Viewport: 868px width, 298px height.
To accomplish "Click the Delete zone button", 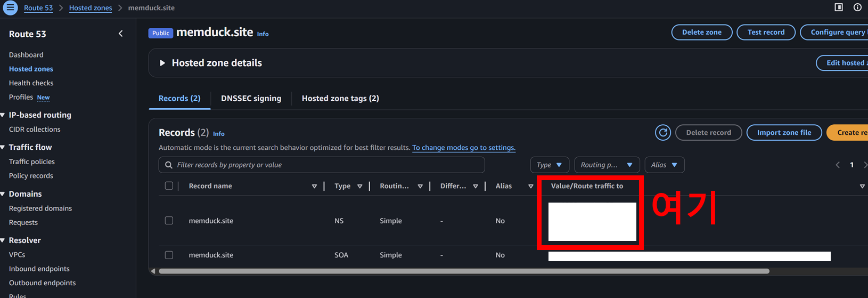I will tap(702, 32).
